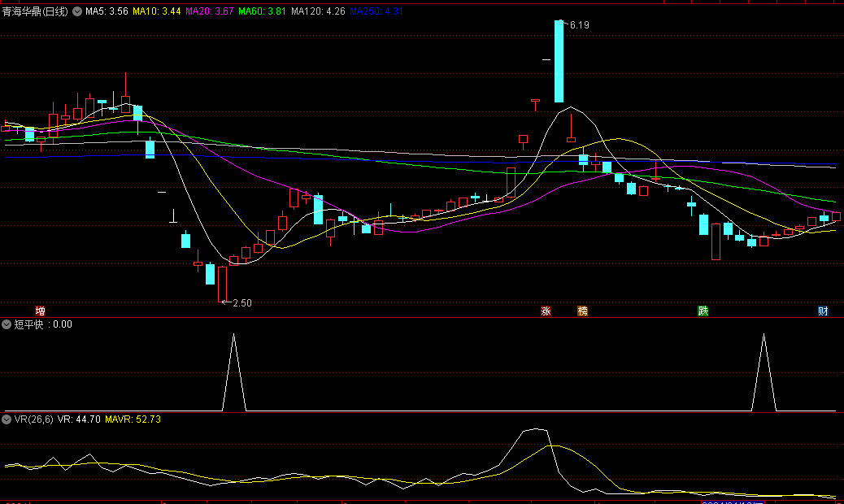Click the red 涨 event marker
This screenshot has width=844, height=504.
point(546,311)
